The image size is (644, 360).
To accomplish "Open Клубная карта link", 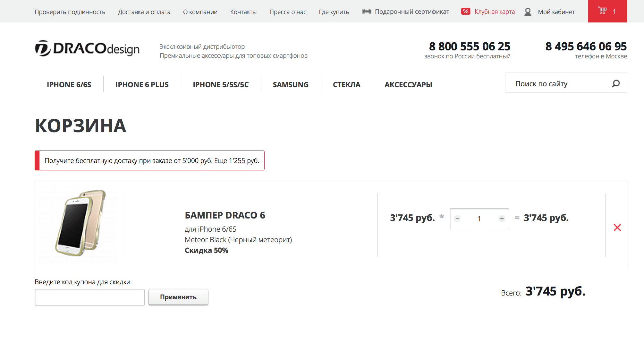I will coord(495,12).
